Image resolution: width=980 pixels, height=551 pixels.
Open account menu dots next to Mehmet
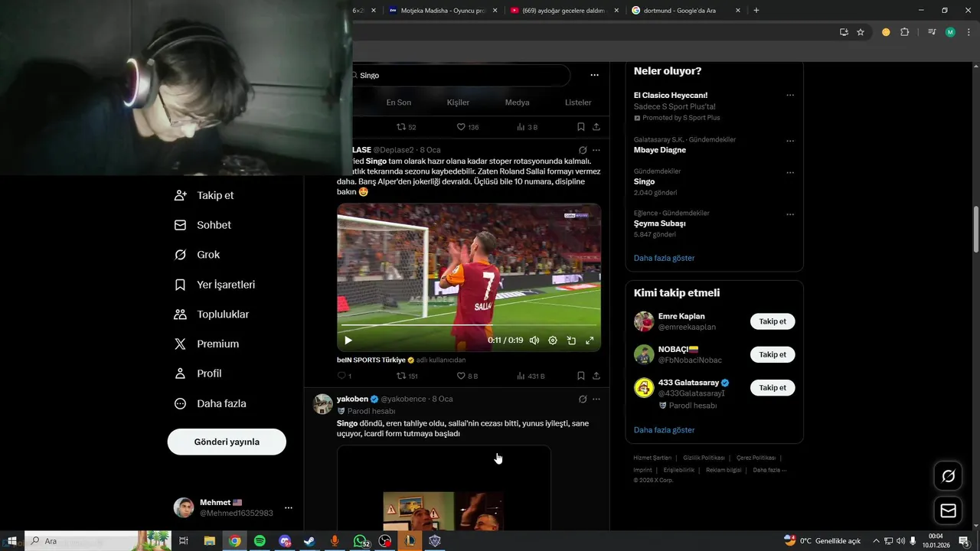[x=289, y=508]
